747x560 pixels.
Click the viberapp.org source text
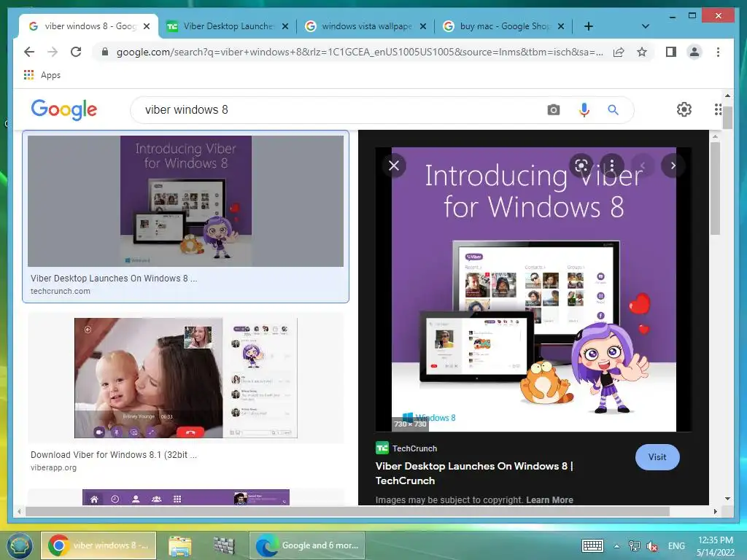point(53,467)
